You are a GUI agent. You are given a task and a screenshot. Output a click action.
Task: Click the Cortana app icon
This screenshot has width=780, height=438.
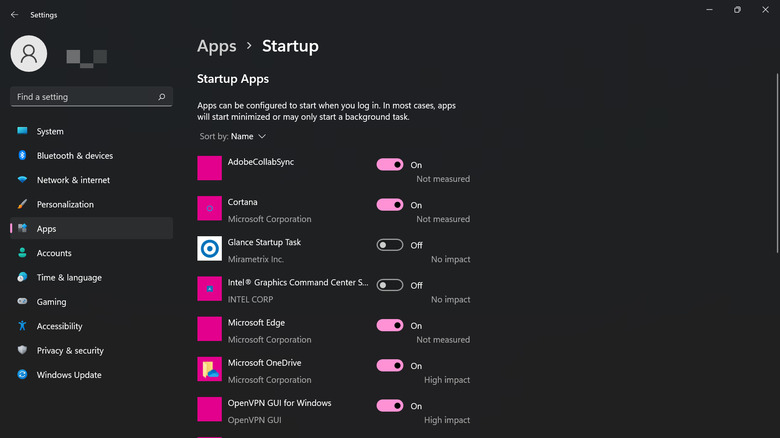coord(210,208)
